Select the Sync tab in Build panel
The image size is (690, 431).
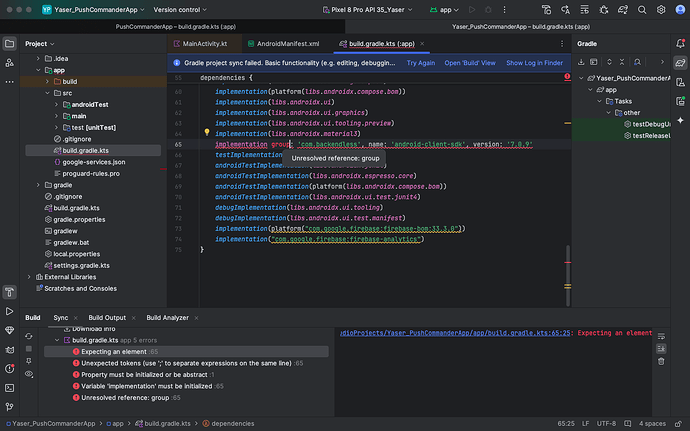61,318
